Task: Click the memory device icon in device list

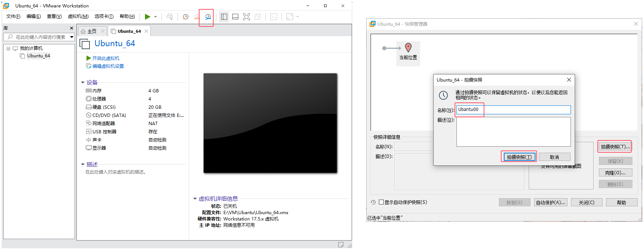Action: (89, 90)
